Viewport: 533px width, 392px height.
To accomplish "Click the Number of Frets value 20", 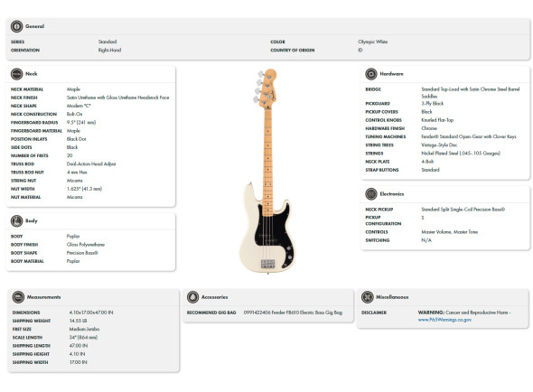I will coord(70,155).
